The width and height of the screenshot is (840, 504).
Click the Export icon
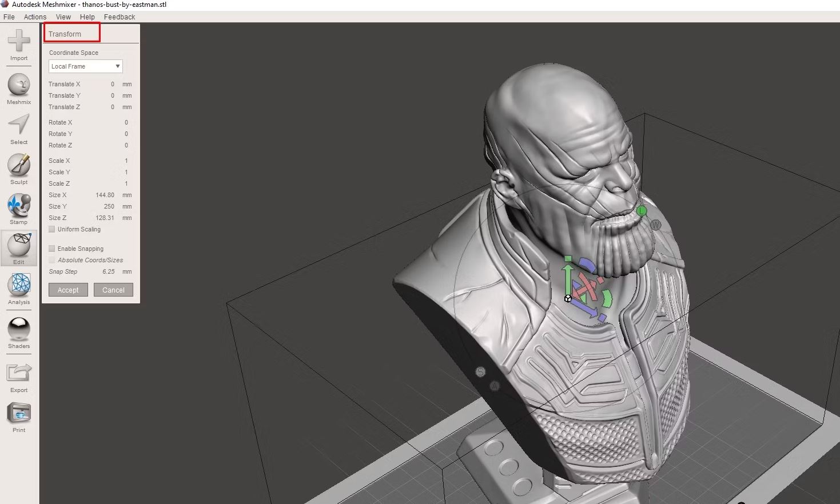point(19,373)
